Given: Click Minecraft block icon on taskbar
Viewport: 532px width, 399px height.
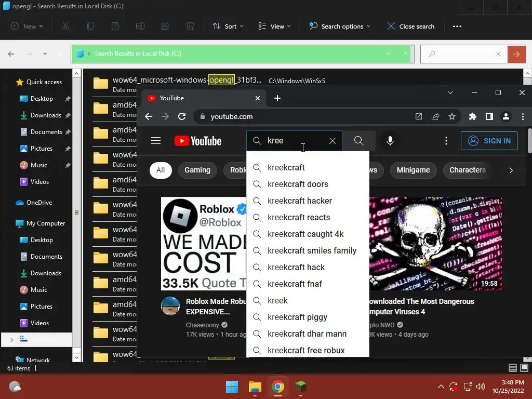Looking at the screenshot, I should 301,387.
